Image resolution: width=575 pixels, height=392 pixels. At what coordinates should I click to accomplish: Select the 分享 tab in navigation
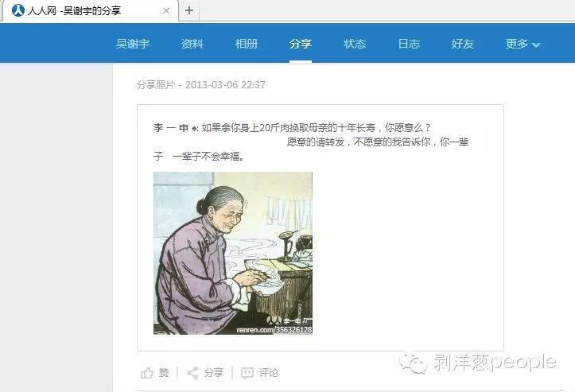click(x=301, y=44)
